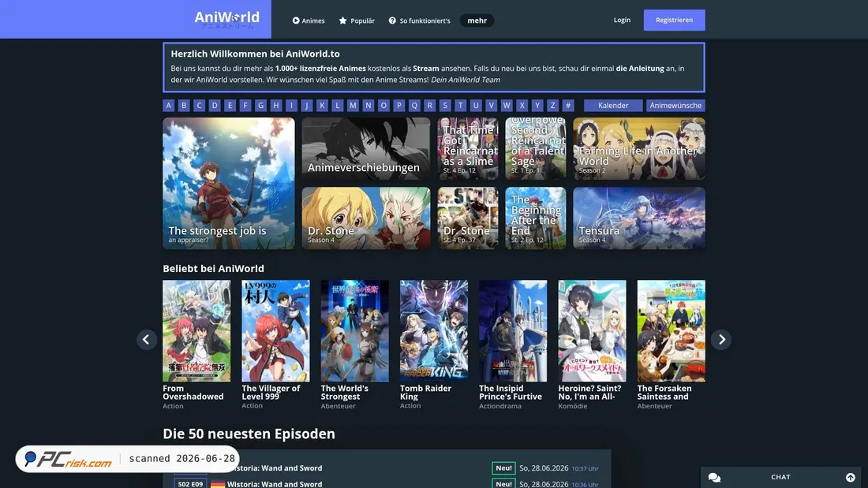Open That Time I Got Reincarnated as a Slime tile
The image size is (868, 488).
pyautogui.click(x=468, y=148)
